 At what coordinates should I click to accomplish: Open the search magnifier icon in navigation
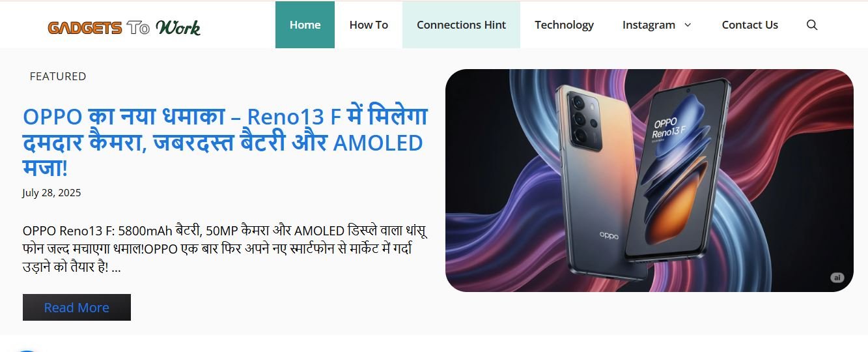pyautogui.click(x=811, y=25)
